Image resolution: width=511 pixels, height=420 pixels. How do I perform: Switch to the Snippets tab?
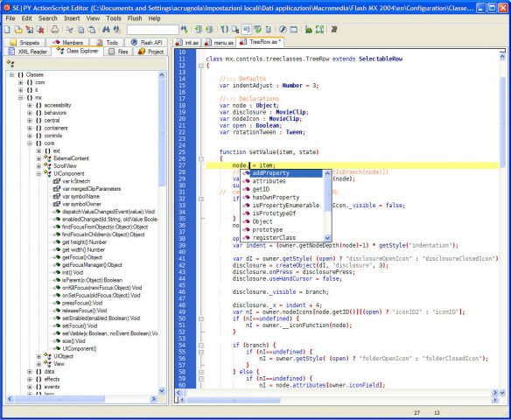tap(24, 43)
